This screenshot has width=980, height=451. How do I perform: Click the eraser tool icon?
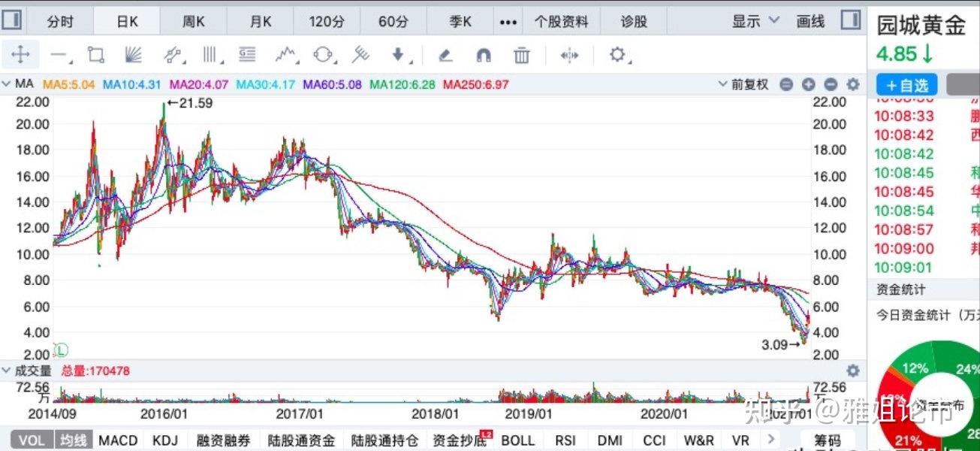(445, 54)
